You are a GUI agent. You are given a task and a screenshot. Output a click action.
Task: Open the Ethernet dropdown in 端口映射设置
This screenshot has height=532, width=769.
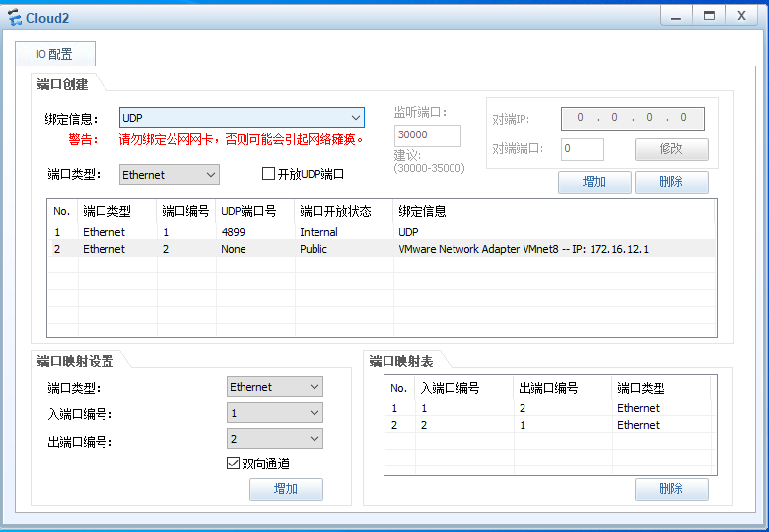(x=275, y=387)
